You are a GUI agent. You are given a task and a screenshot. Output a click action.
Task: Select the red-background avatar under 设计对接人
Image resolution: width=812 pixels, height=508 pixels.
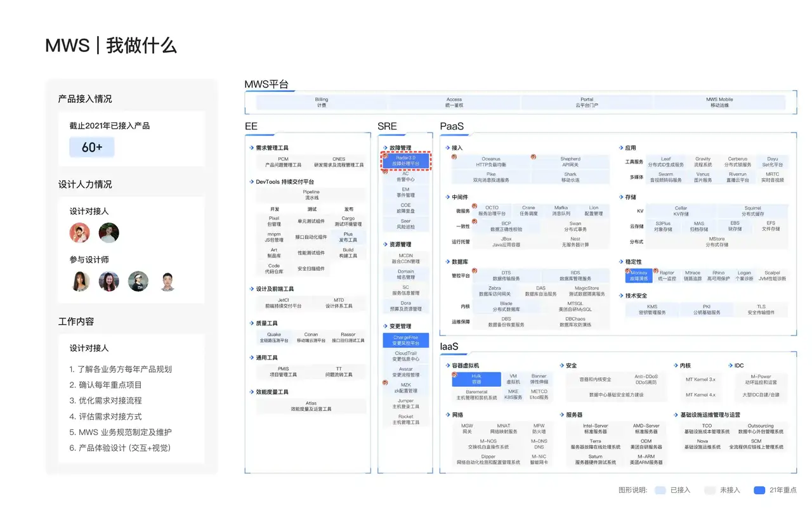click(x=80, y=233)
